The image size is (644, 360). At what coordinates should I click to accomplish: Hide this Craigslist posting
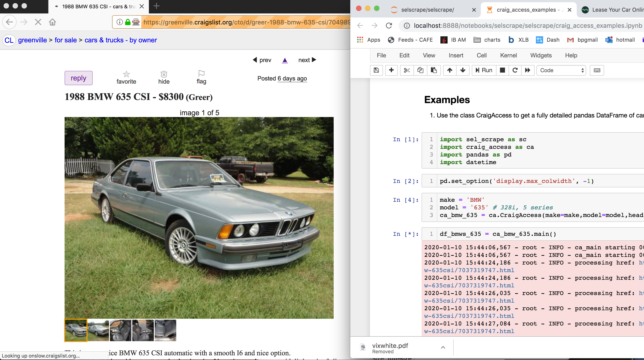click(x=164, y=77)
